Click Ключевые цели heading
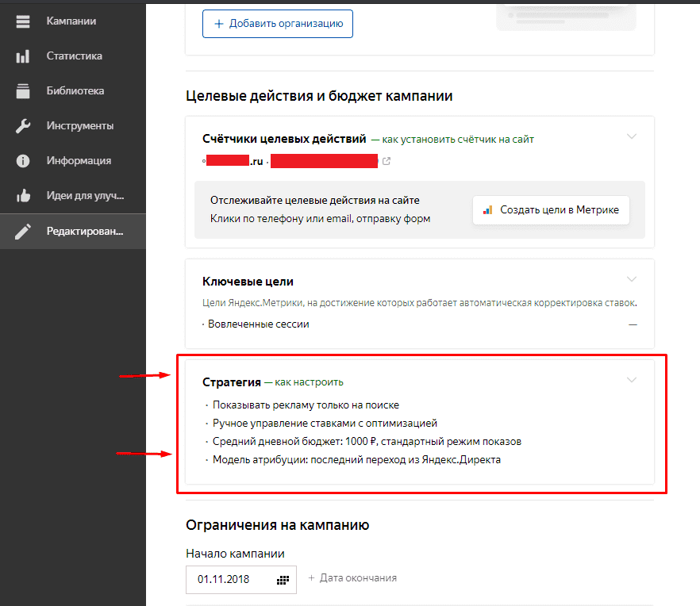The image size is (700, 606). (248, 282)
